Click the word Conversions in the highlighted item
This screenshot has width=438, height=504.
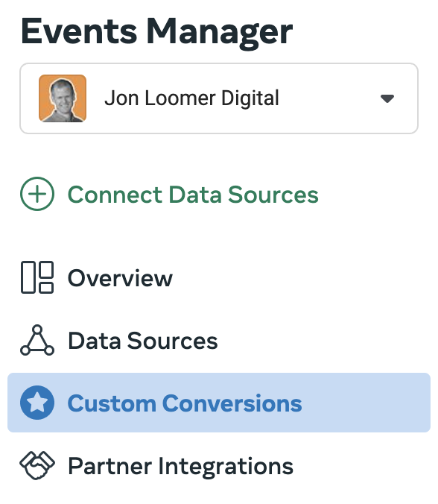click(232, 403)
